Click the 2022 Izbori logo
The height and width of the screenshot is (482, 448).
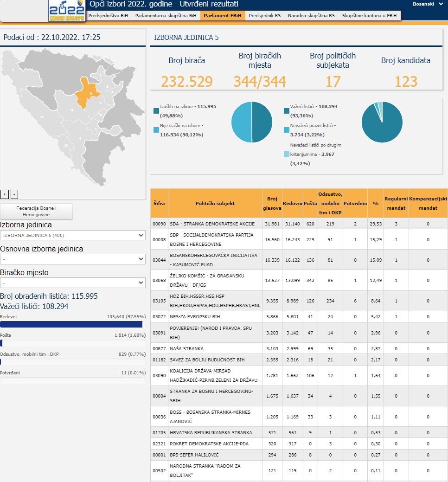click(66, 11)
